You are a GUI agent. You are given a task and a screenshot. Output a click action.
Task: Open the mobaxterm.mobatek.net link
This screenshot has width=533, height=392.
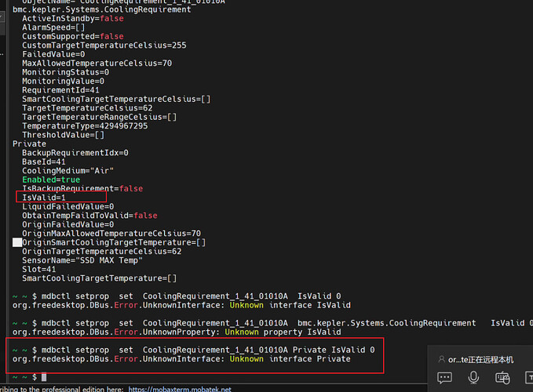click(x=180, y=389)
